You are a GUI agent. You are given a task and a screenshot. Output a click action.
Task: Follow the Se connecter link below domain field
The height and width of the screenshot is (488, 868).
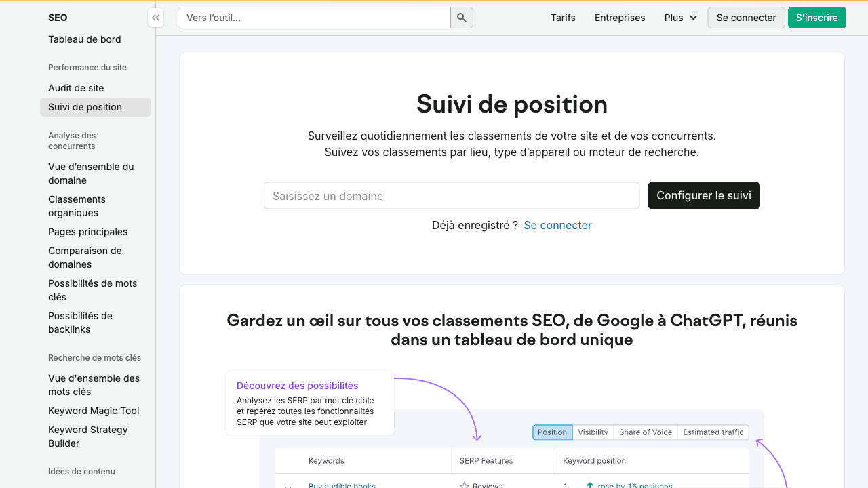point(557,225)
